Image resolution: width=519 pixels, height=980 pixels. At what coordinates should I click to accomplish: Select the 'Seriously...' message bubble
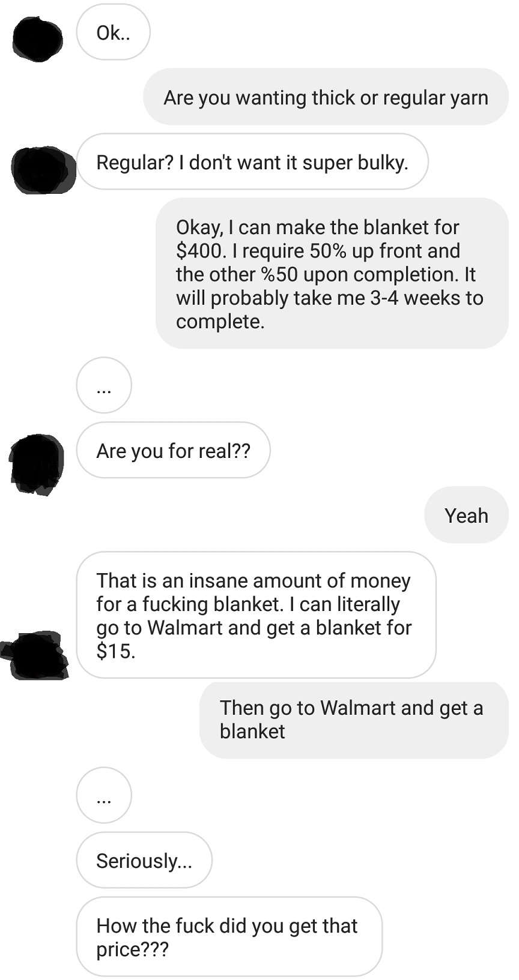(x=144, y=860)
